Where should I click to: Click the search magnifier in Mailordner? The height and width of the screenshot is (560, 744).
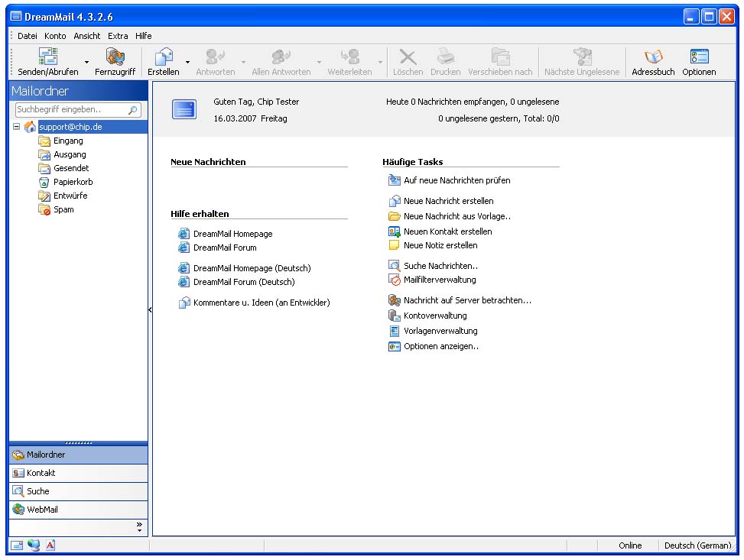[x=133, y=110]
